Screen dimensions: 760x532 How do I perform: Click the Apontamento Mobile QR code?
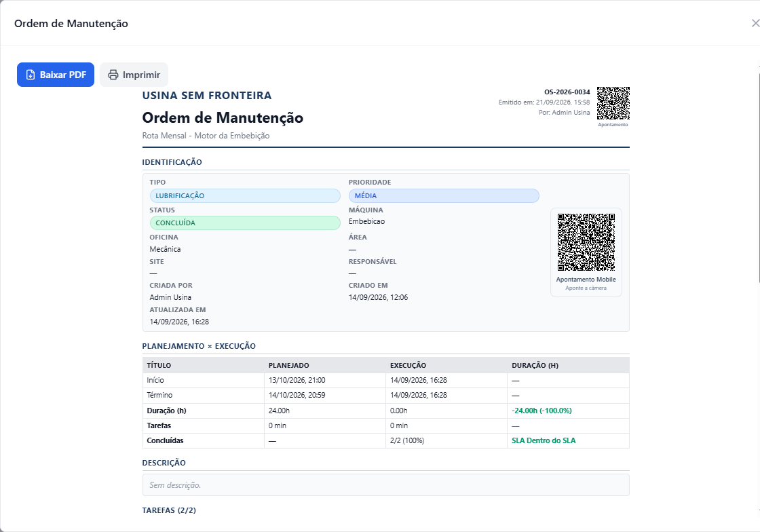(586, 242)
